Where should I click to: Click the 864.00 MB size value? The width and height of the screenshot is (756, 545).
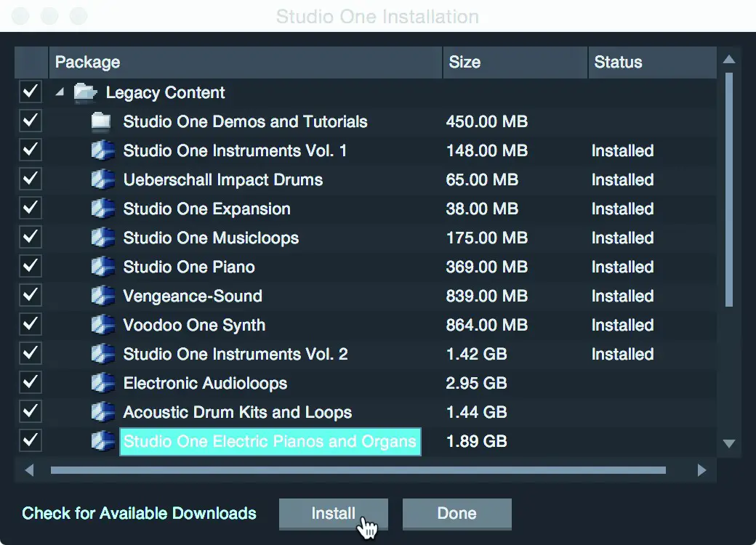point(486,325)
